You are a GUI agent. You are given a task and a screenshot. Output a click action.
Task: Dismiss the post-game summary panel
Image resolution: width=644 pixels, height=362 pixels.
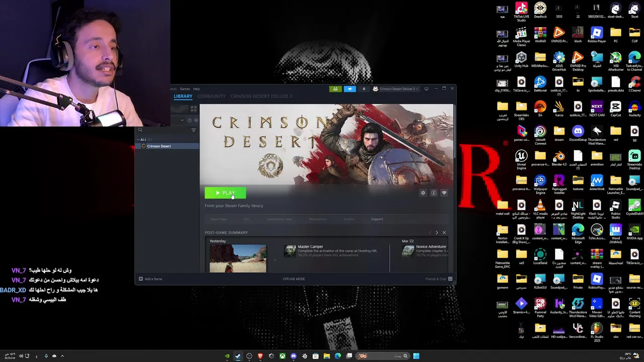pyautogui.click(x=444, y=233)
